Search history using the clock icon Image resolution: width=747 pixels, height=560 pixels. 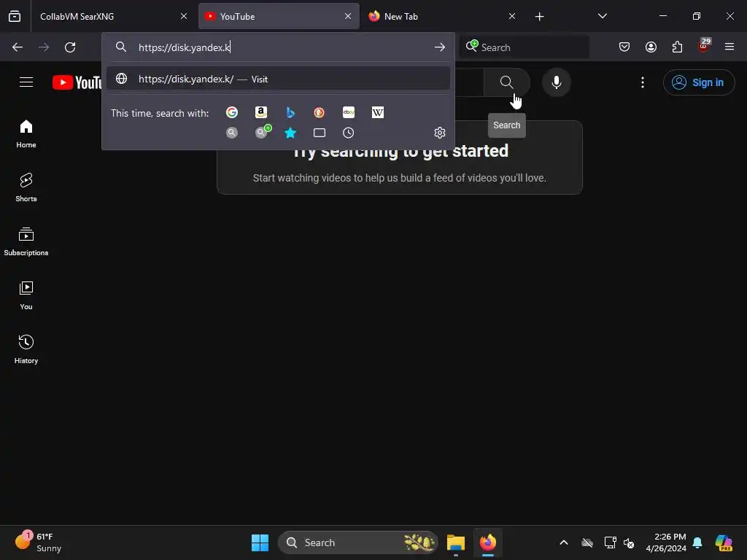tap(349, 133)
